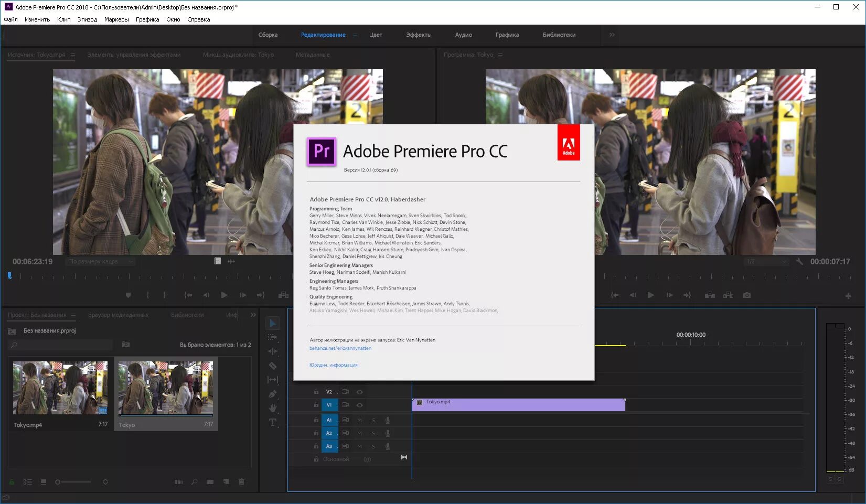Go to In point in Source monitor
This screenshot has height=504, width=866.
pyautogui.click(x=188, y=295)
